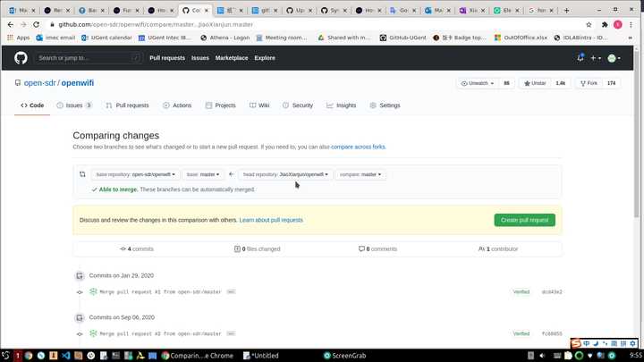Screen dimensions: 644x362
Task: Open Verified badge on Jan 29 commit
Action: click(x=521, y=292)
